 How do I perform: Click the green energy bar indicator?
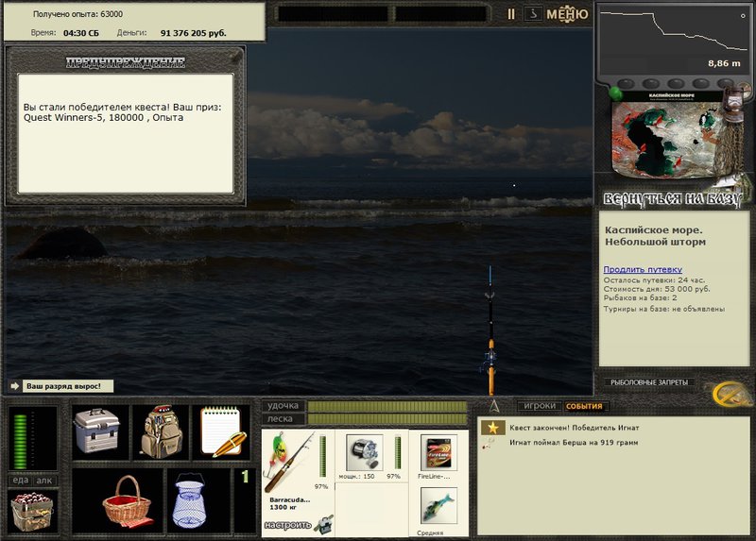(x=20, y=441)
